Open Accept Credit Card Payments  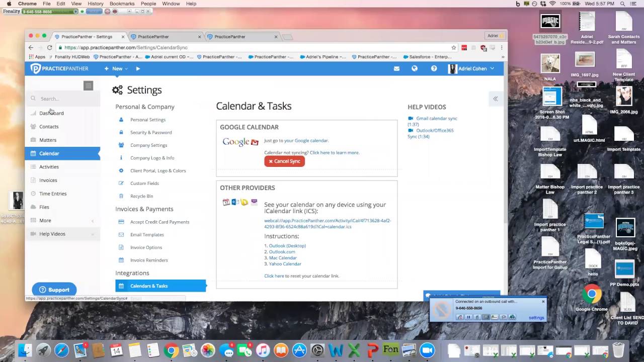click(x=160, y=222)
